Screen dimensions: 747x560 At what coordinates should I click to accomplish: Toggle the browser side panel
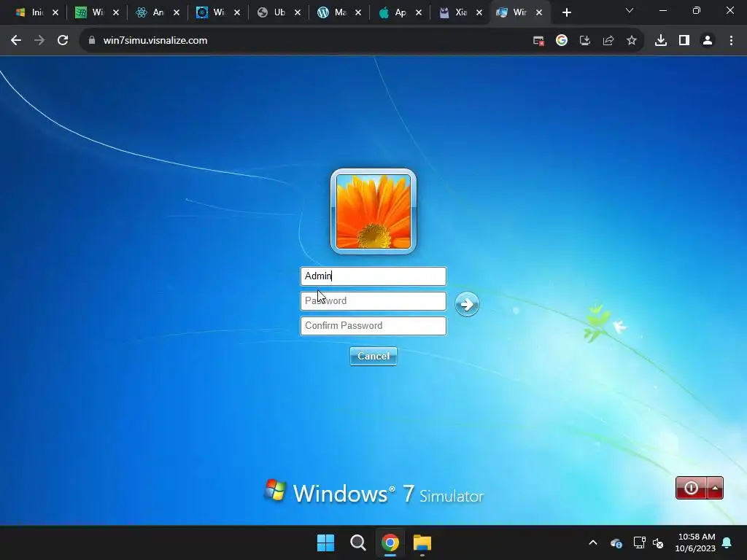[x=684, y=41]
